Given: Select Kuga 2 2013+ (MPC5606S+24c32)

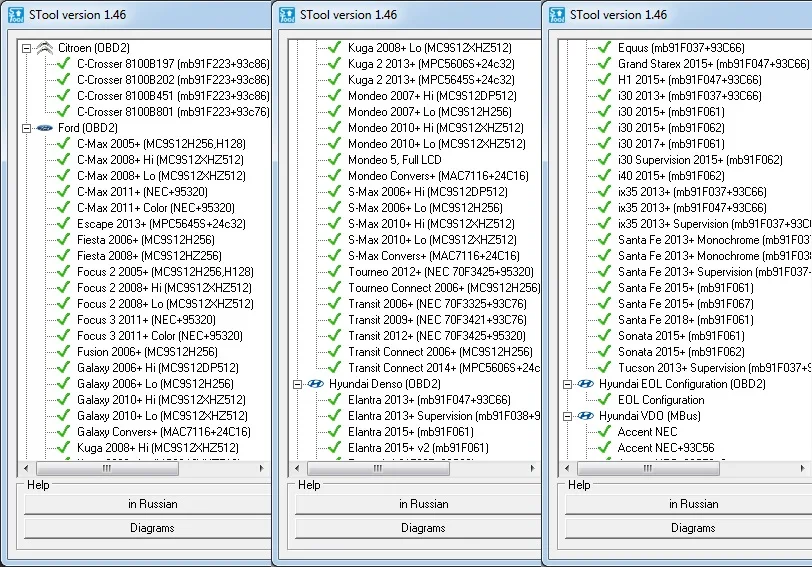Looking at the screenshot, I should point(431,64).
